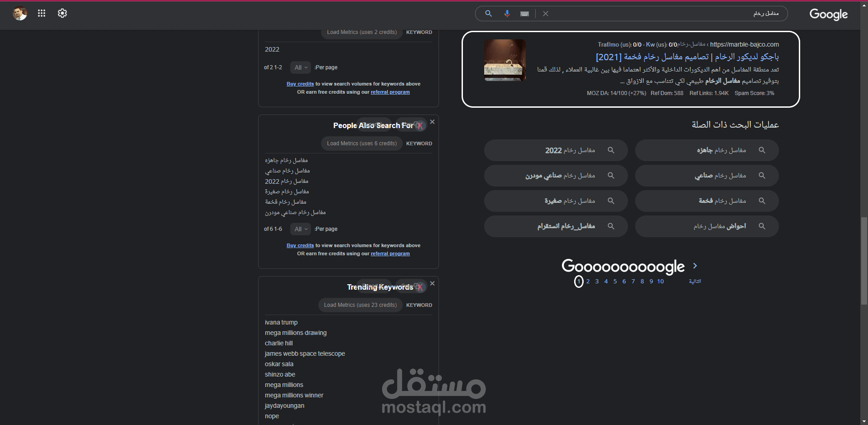868x425 pixels.
Task: Go to results page 3
Action: (x=597, y=282)
